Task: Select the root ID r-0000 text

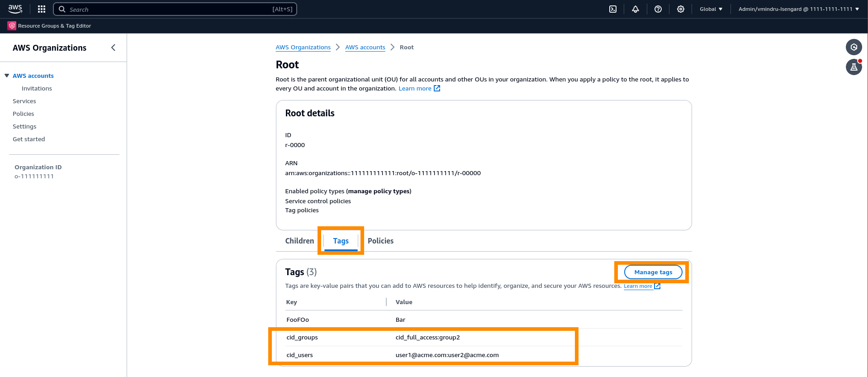Action: [x=295, y=145]
